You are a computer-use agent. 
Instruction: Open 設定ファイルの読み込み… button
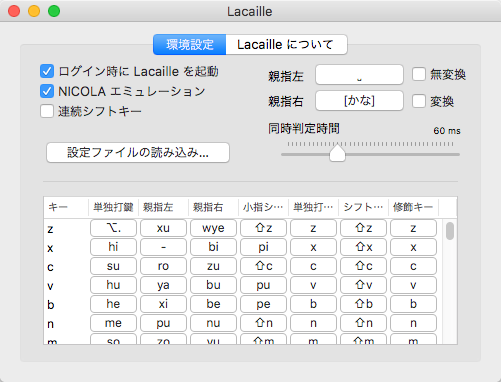click(x=138, y=153)
